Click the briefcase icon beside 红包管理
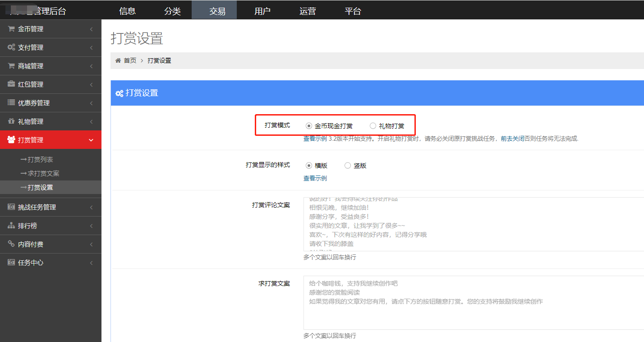The height and width of the screenshot is (342, 644). point(11,84)
